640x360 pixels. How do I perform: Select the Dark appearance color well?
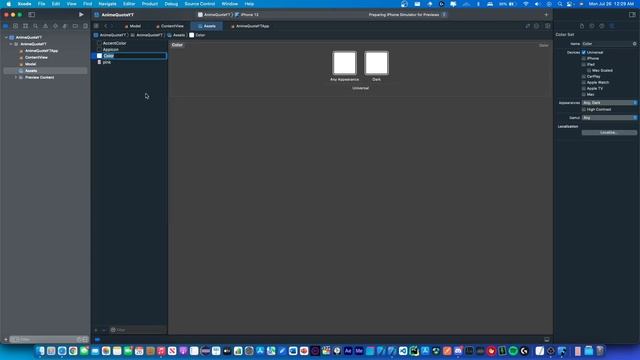(x=376, y=63)
